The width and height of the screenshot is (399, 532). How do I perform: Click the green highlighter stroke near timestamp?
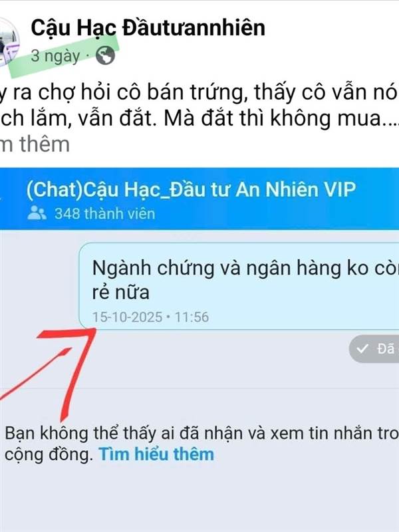(x=64, y=56)
